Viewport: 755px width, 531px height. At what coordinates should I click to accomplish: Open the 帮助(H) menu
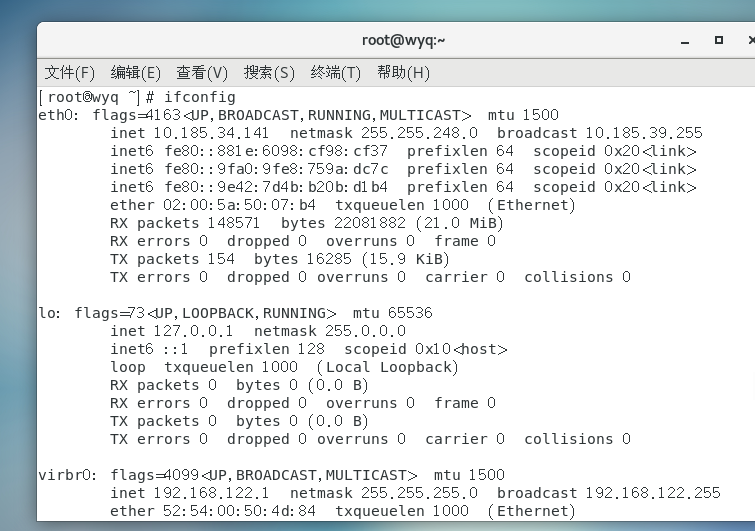pos(403,73)
